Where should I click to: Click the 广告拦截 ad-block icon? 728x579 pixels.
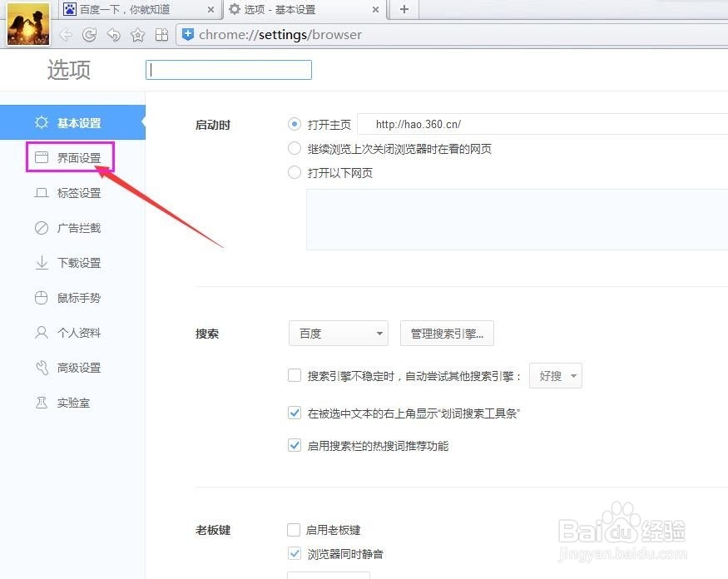click(x=41, y=227)
